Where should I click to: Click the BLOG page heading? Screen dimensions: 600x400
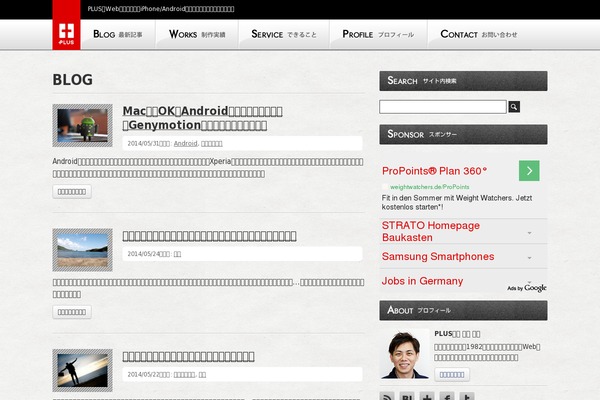[x=73, y=80]
